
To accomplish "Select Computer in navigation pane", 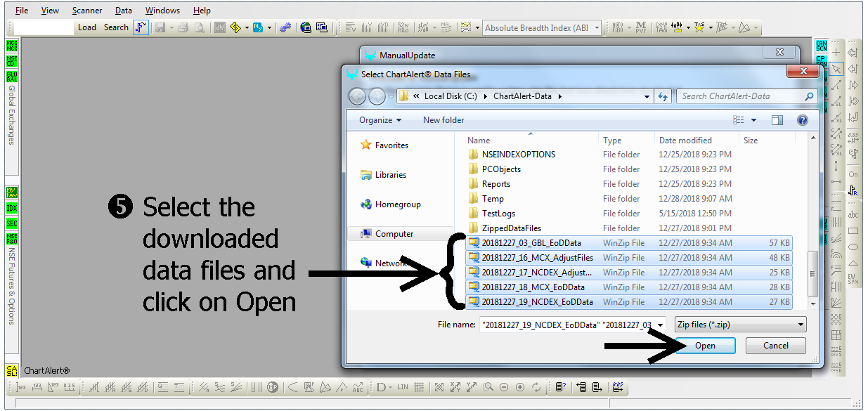I will pyautogui.click(x=394, y=234).
